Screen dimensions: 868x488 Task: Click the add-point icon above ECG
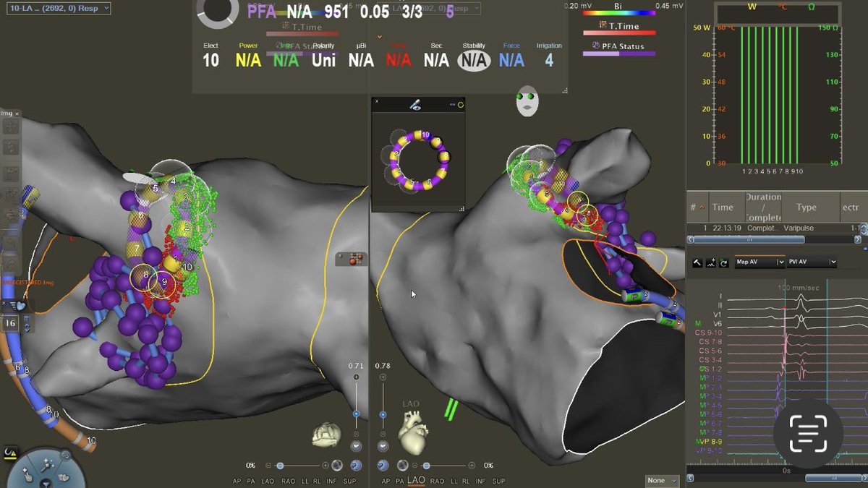pos(711,262)
